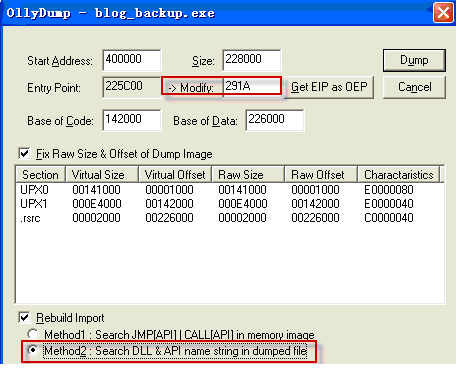Toggle Fix Raw Size & Offset checkbox
The width and height of the screenshot is (457, 369).
tap(24, 154)
